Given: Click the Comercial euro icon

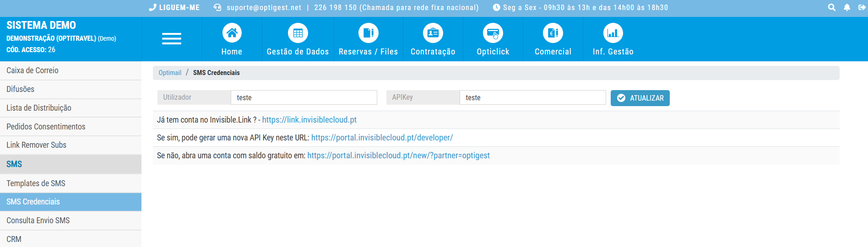Looking at the screenshot, I should pyautogui.click(x=553, y=33).
